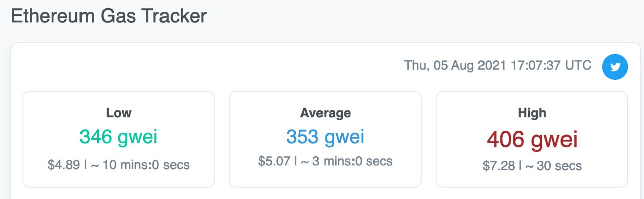Click the Average label
The height and width of the screenshot is (199, 644).
point(325,113)
